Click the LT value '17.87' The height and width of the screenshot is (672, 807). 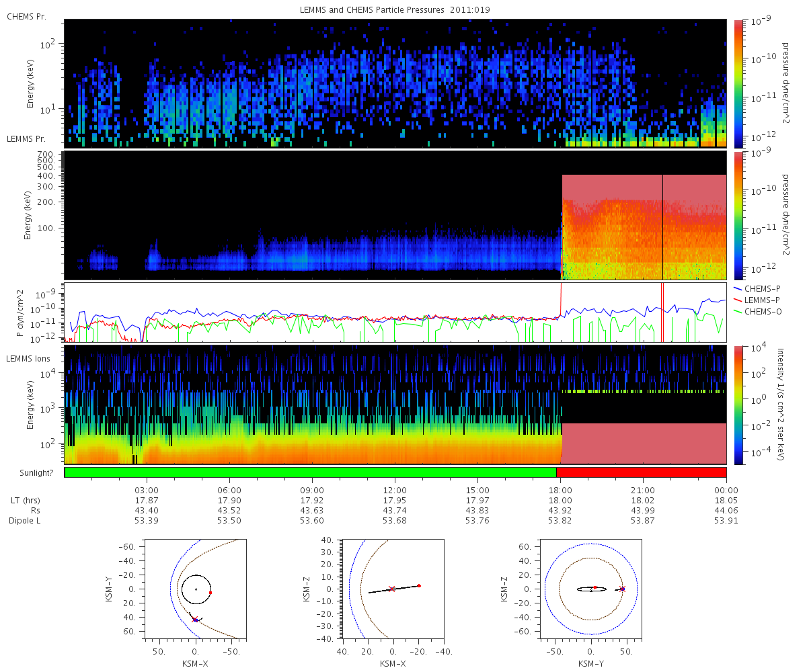pos(147,501)
